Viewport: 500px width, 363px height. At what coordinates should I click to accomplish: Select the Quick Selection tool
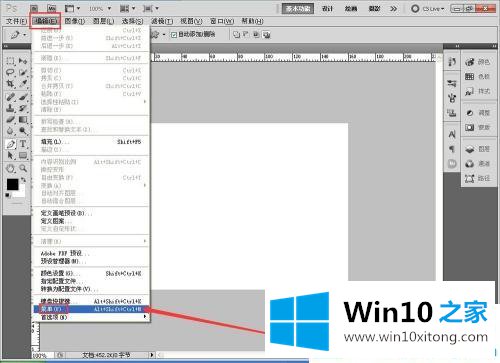(x=23, y=72)
